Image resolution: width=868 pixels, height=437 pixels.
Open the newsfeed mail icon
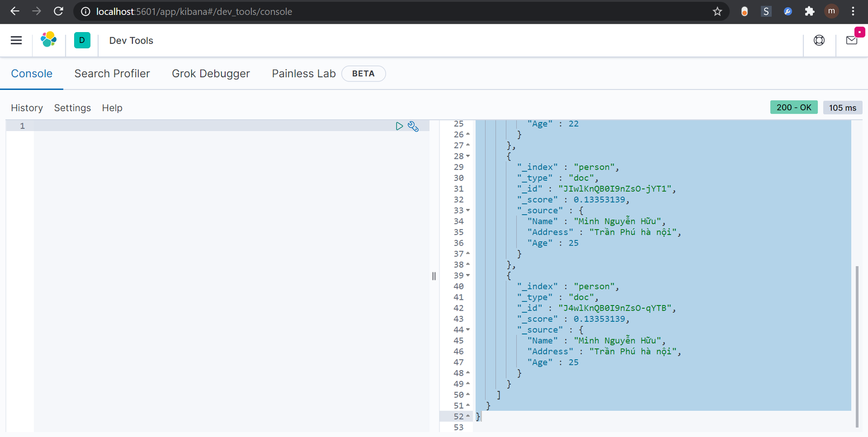point(851,40)
